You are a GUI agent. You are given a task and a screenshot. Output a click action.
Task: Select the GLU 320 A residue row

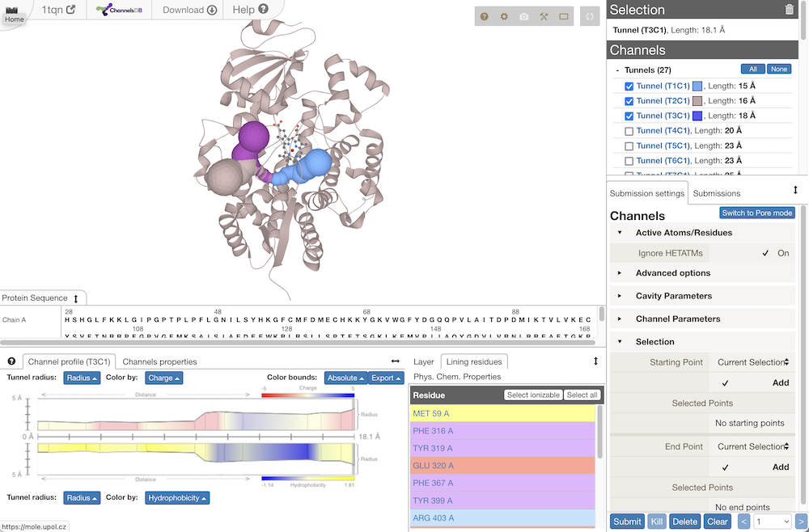click(502, 466)
